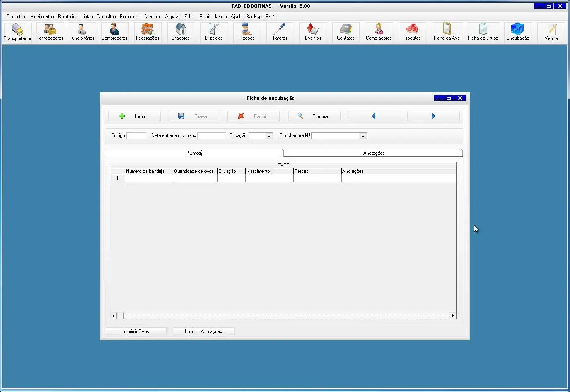
Task: Click the Data entrada dos ovos field
Action: click(211, 136)
